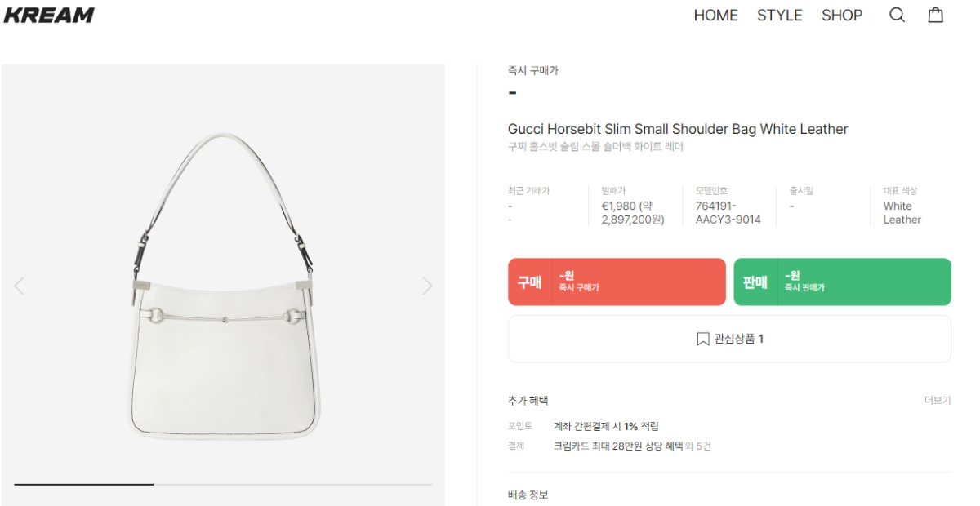Image resolution: width=980 pixels, height=506 pixels.
Task: Open the 크림카드 최대 28만원 benefit link
Action: pos(617,446)
